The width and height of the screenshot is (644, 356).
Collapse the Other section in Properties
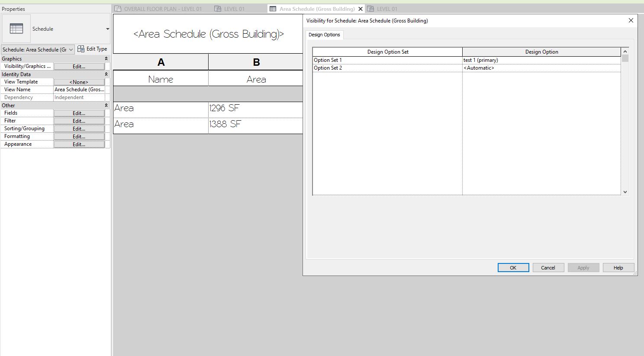click(x=106, y=105)
